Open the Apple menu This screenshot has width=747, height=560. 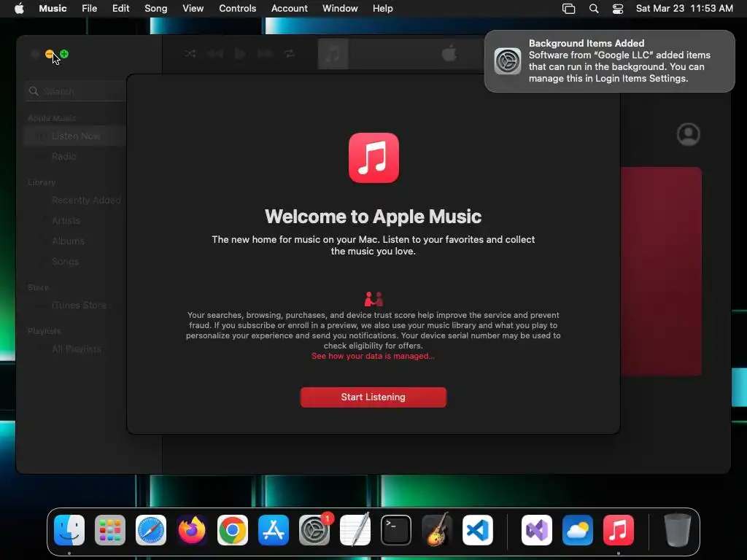[x=19, y=9]
